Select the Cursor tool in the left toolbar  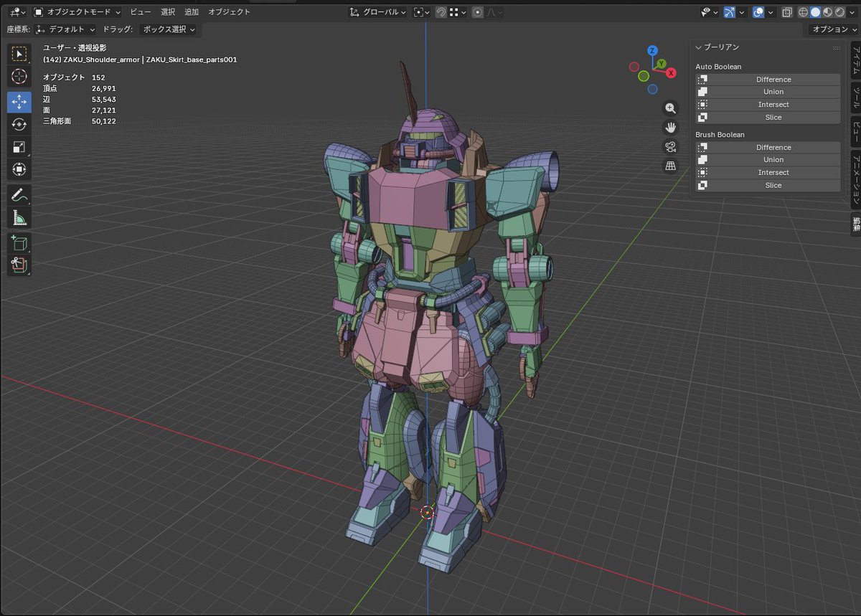point(19,77)
